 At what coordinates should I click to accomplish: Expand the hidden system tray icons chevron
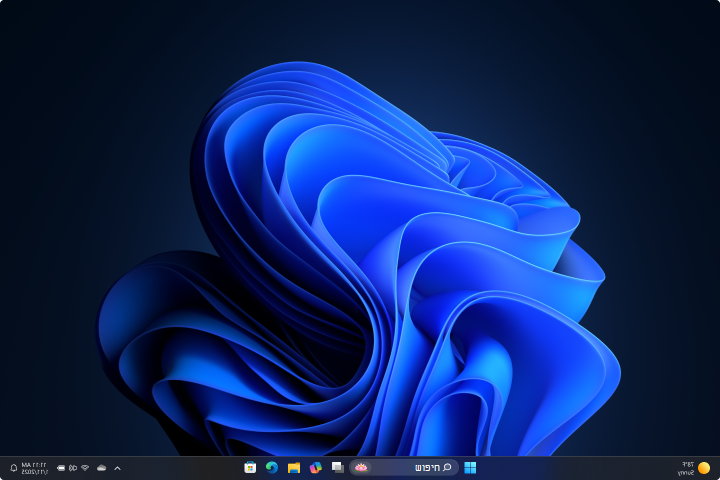117,468
